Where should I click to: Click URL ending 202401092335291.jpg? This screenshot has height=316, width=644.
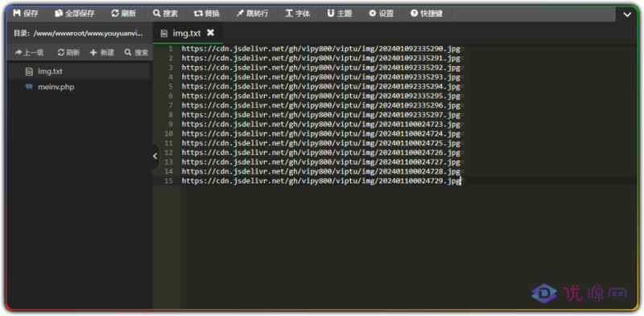pyautogui.click(x=320, y=58)
